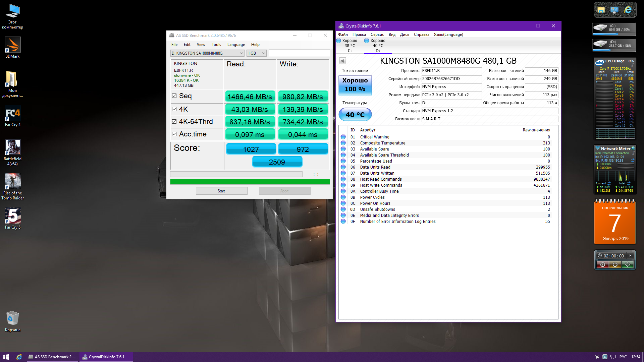Click the previous disk arrow in CrystalDiskInfo
Image resolution: width=644 pixels, height=362 pixels.
[342, 61]
